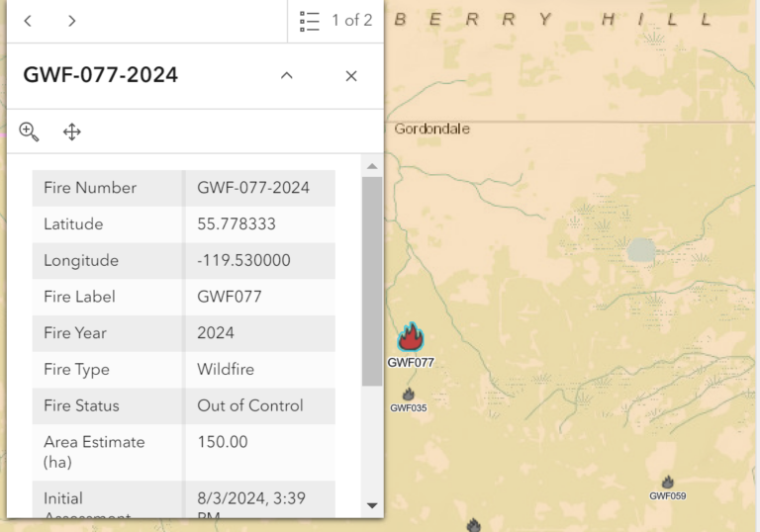Screen dimensions: 760x532
Task: Click the Zoom to magnifier icon
Action: (x=29, y=132)
